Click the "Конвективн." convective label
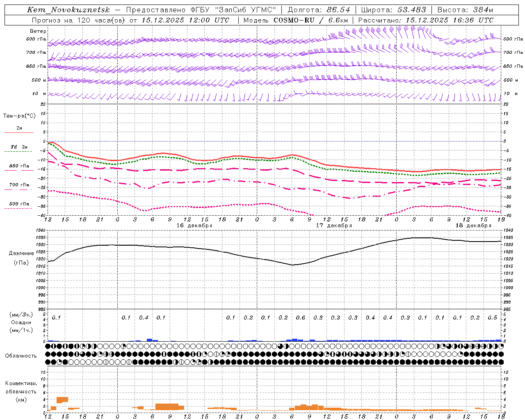 pos(21,383)
